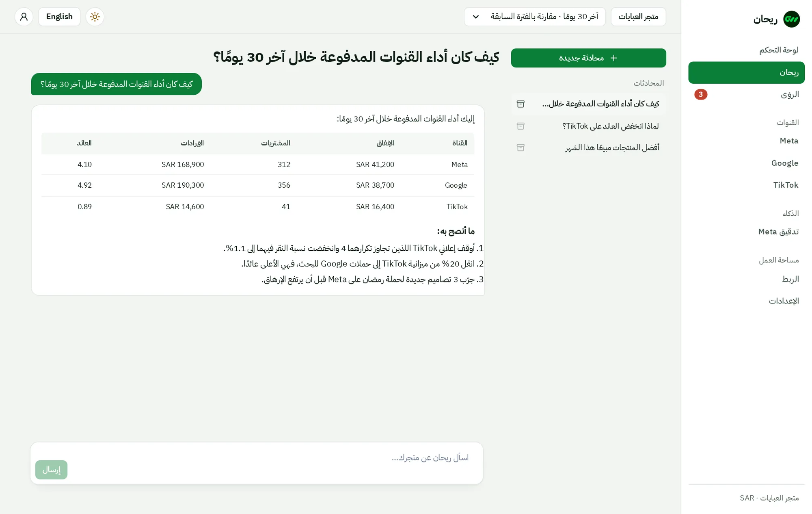Click the plus icon in محادثة جديدة
Screen dimensions: 812x514
613,58
